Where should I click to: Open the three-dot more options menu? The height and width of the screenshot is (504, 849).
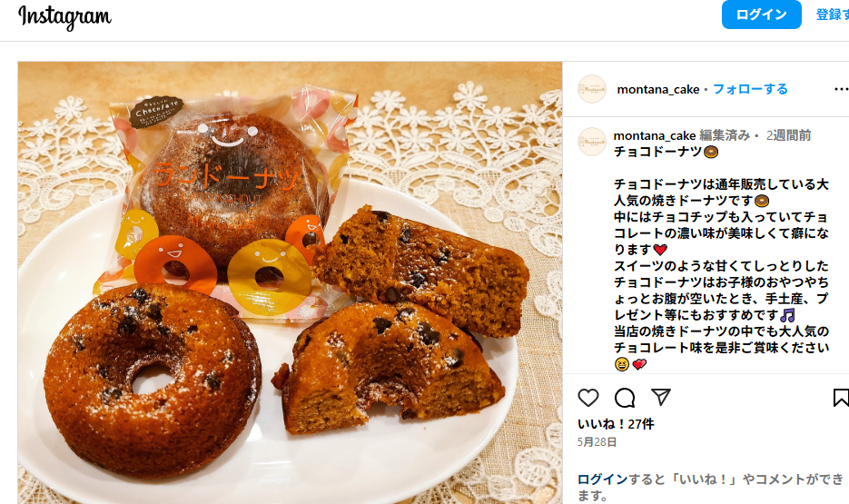841,89
